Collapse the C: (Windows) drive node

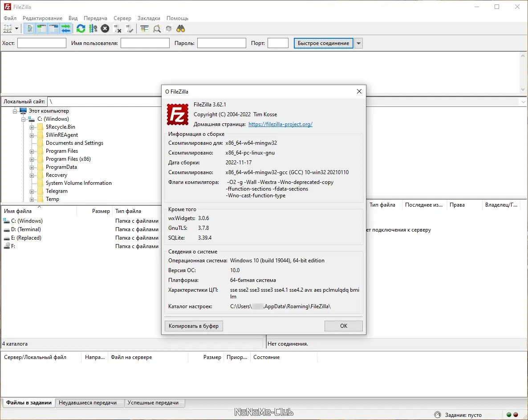pos(23,119)
